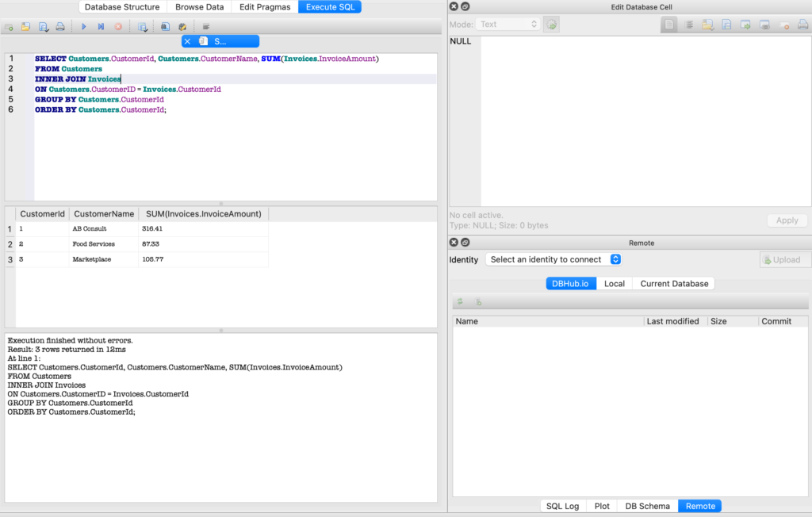Find text in SQL editor binoculars
Image resolution: width=812 pixels, height=517 pixels.
coord(165,27)
